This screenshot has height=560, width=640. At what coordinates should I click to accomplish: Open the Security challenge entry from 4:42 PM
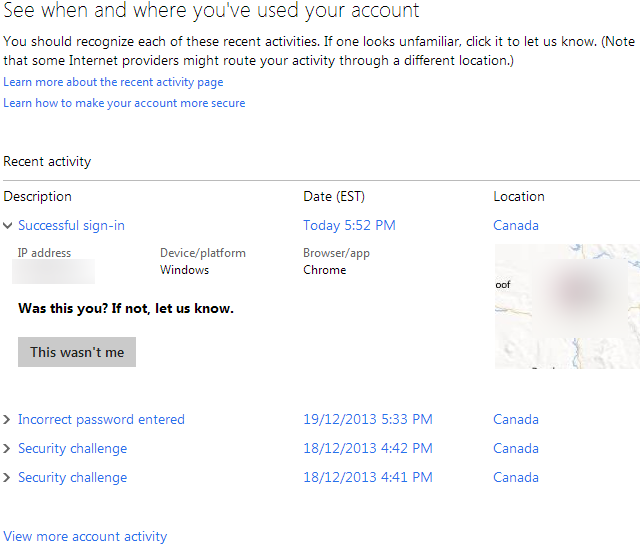pos(72,449)
